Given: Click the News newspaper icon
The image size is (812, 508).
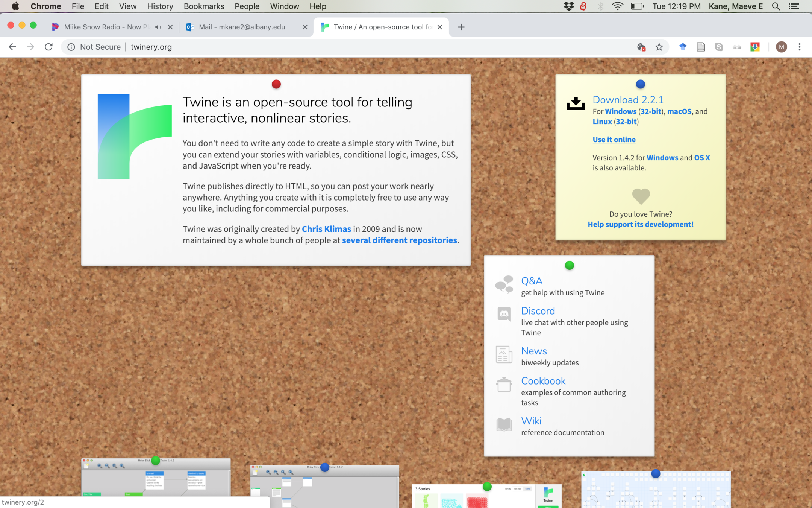Looking at the screenshot, I should [504, 354].
